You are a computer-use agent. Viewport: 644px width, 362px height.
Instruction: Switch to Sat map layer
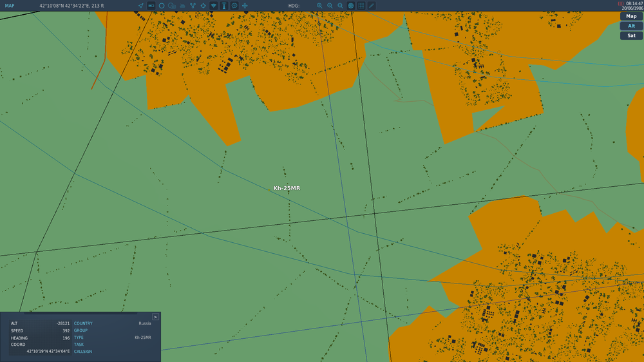[631, 35]
